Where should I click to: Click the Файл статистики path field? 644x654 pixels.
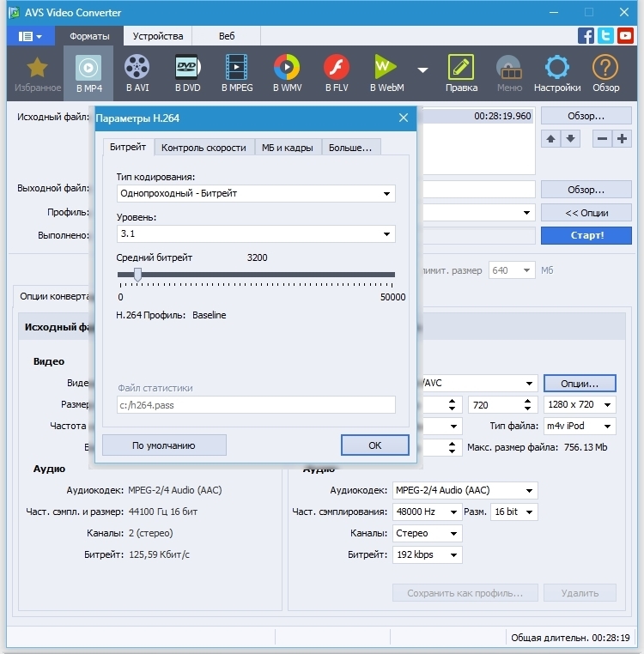[x=256, y=405]
